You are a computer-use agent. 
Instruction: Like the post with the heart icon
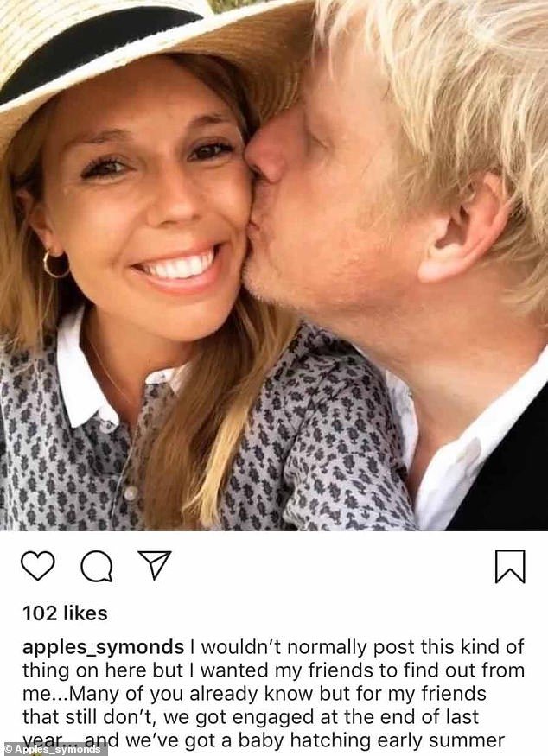click(x=37, y=566)
